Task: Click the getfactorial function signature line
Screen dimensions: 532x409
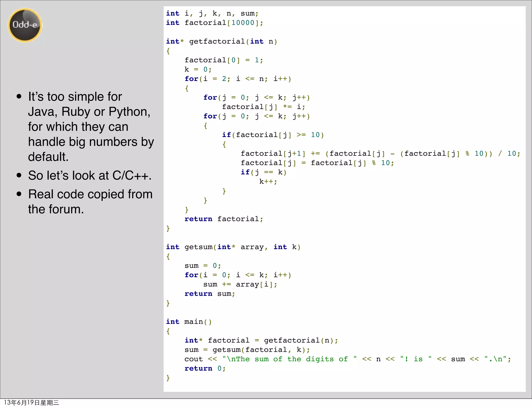Action: coord(222,42)
